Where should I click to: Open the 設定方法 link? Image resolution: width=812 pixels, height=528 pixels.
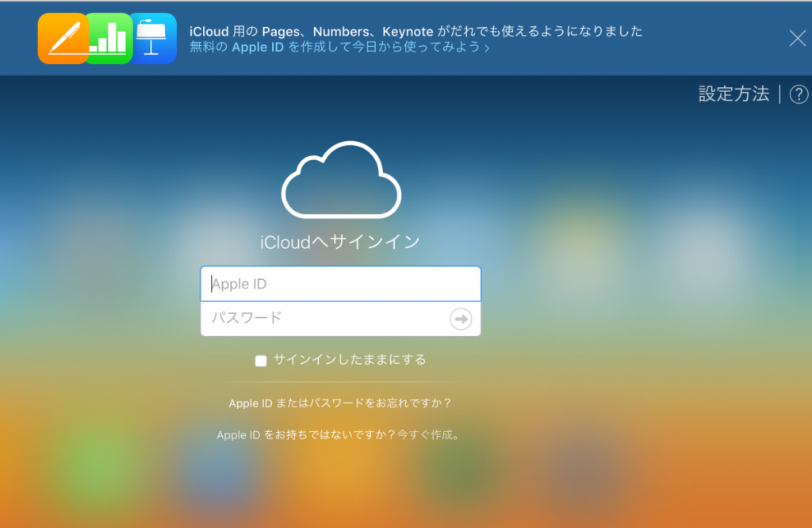pyautogui.click(x=733, y=94)
